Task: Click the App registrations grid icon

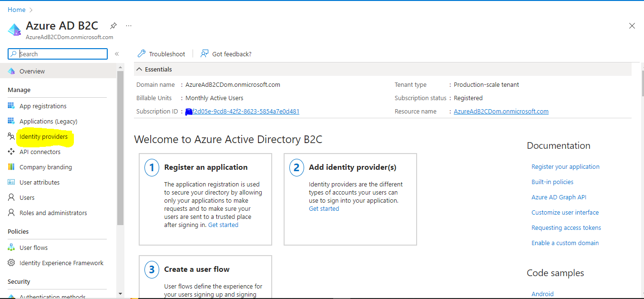Action: [11, 106]
